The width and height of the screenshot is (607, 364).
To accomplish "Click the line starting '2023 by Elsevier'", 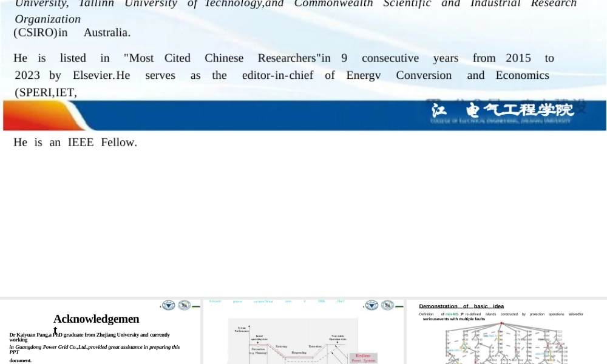I will tap(282, 75).
